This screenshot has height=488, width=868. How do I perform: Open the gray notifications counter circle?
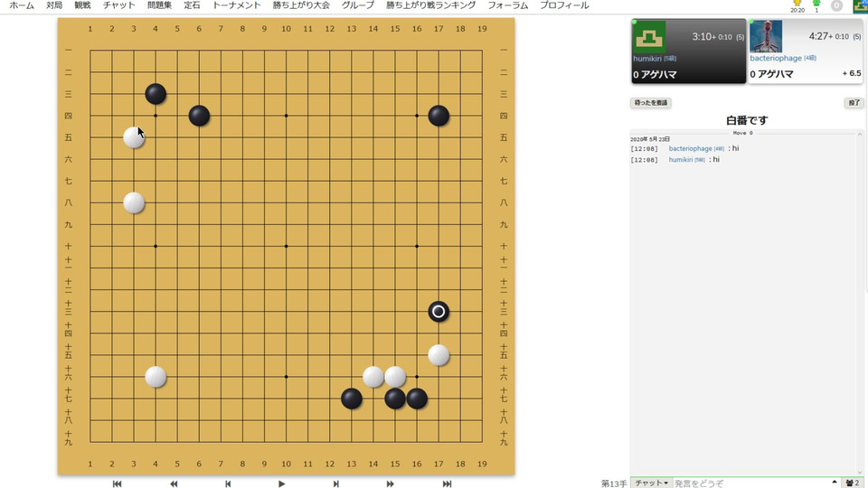click(x=836, y=5)
